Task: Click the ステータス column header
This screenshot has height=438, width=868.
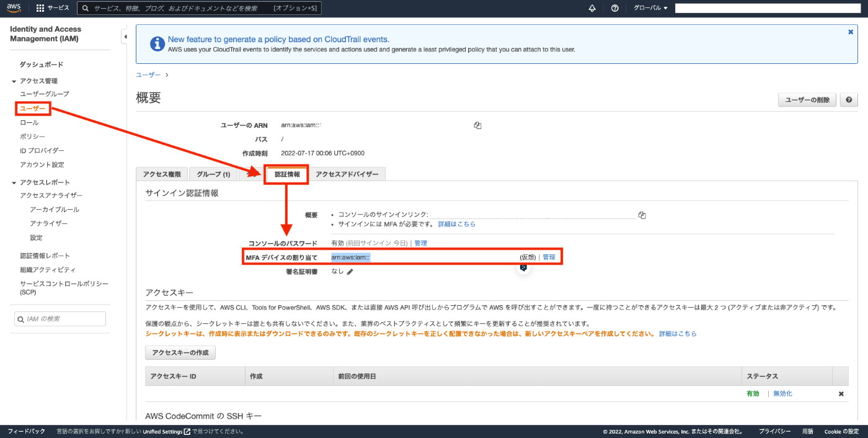Action: coord(787,376)
